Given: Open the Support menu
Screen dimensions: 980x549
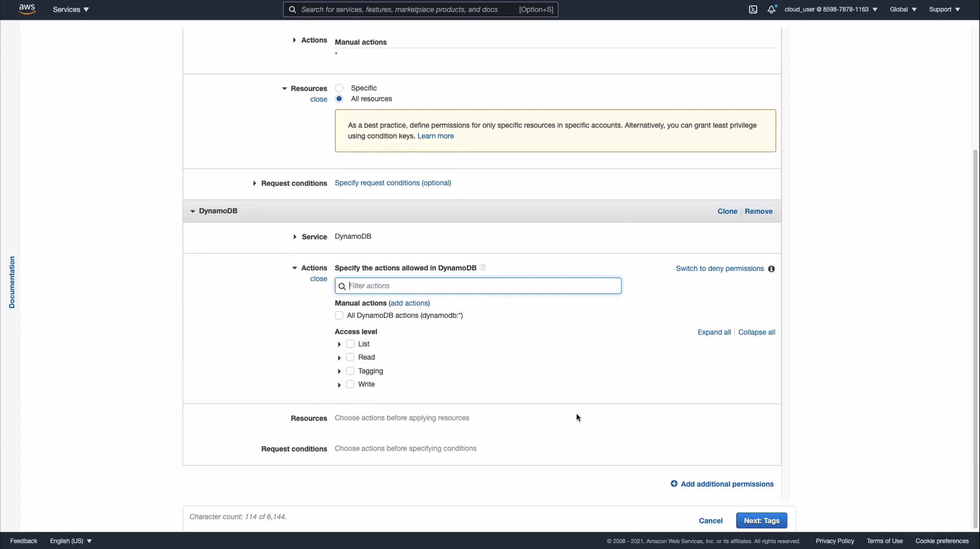Looking at the screenshot, I should pyautogui.click(x=944, y=10).
